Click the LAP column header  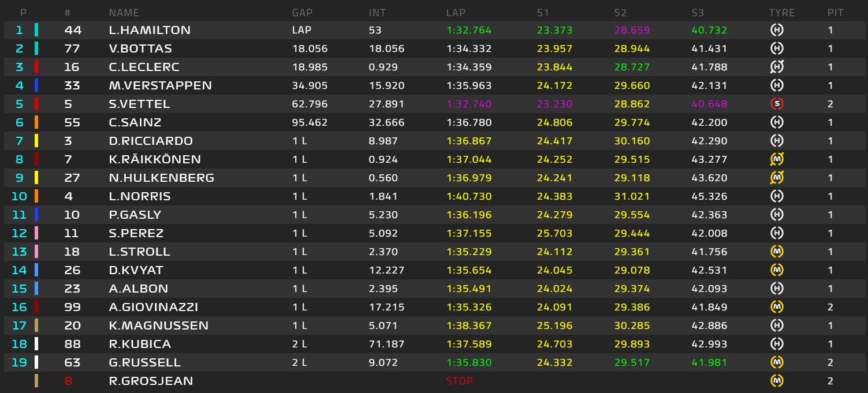click(456, 13)
